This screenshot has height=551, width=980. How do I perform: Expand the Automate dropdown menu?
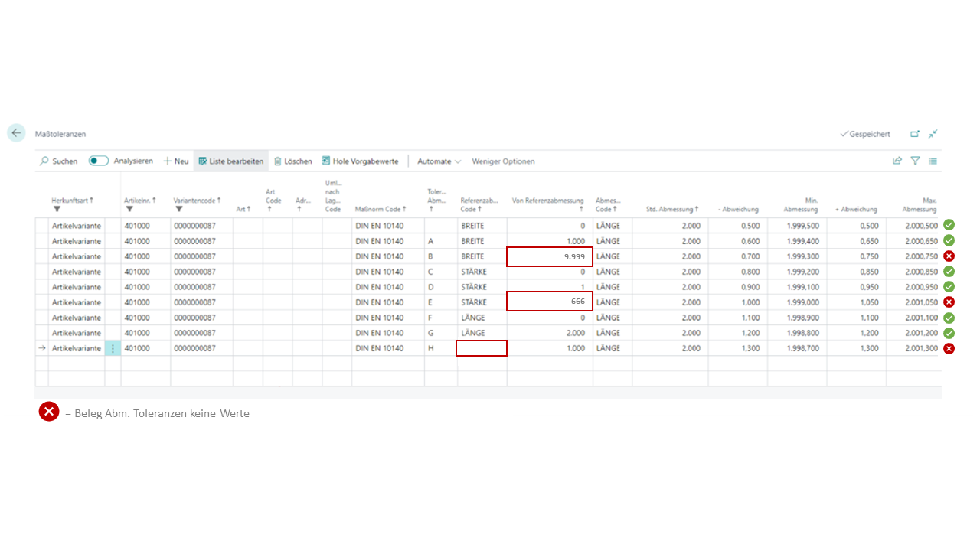[439, 161]
